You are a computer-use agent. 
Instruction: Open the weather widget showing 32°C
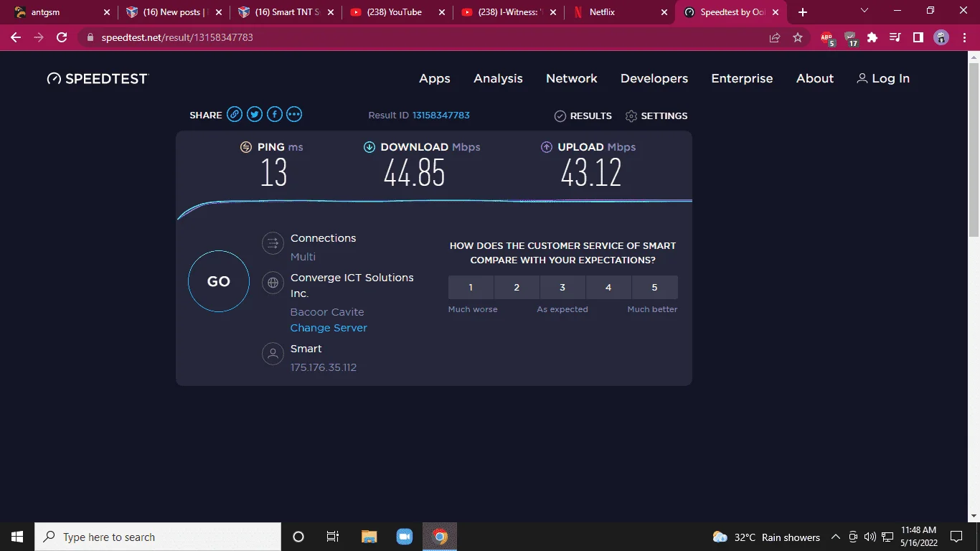766,537
